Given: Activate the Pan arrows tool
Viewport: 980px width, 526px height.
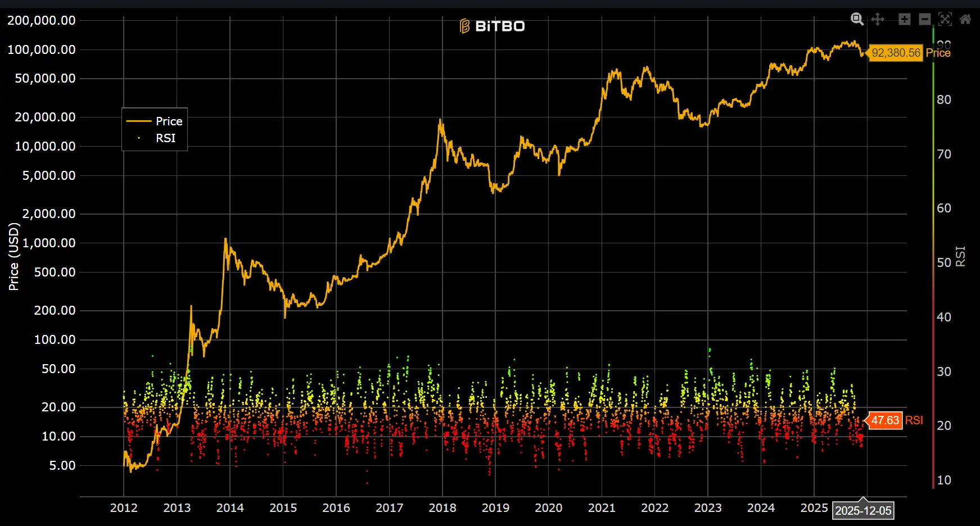Looking at the screenshot, I should [x=878, y=20].
